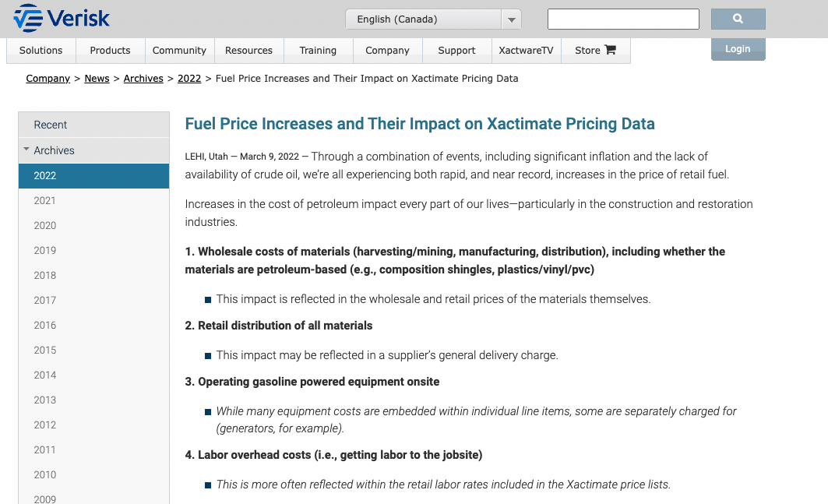Select the 2021 archive year
The width and height of the screenshot is (828, 504).
[x=45, y=200]
